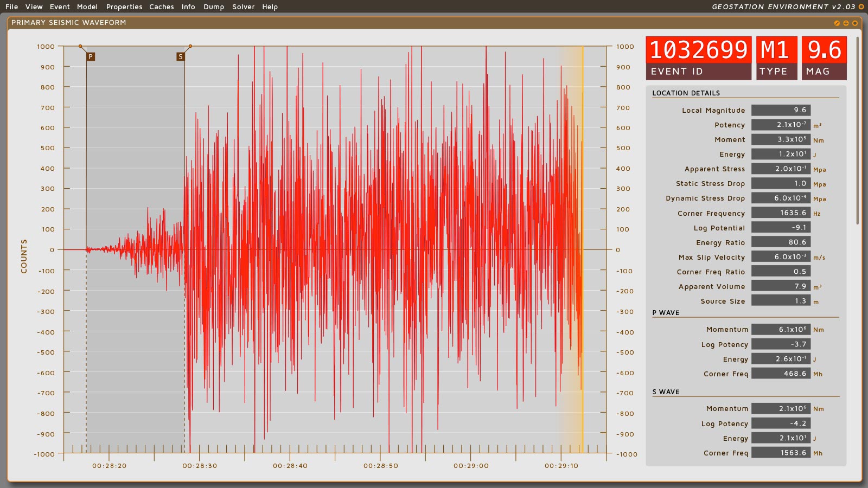Viewport: 868px width, 488px height.
Task: Select the P wave arrival marker flag
Action: click(91, 56)
